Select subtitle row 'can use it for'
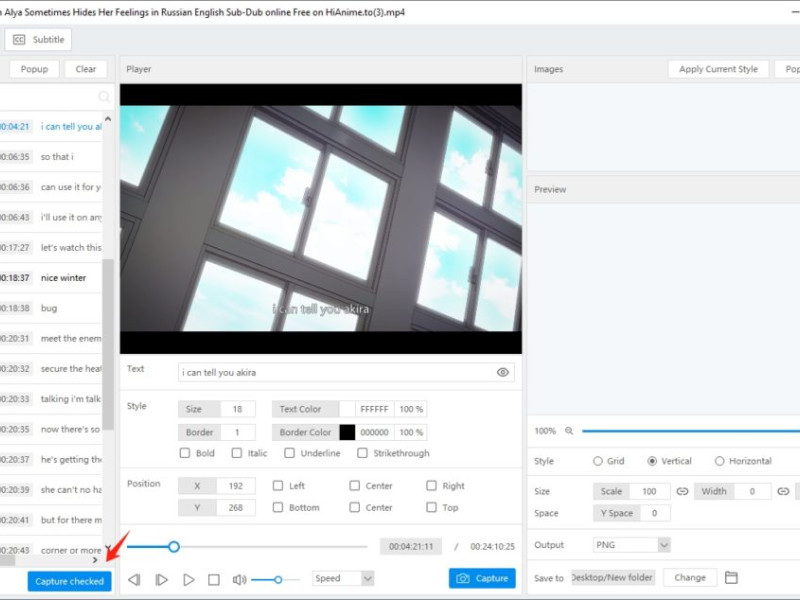Viewport: 800px width, 600px height. pyautogui.click(x=51, y=187)
